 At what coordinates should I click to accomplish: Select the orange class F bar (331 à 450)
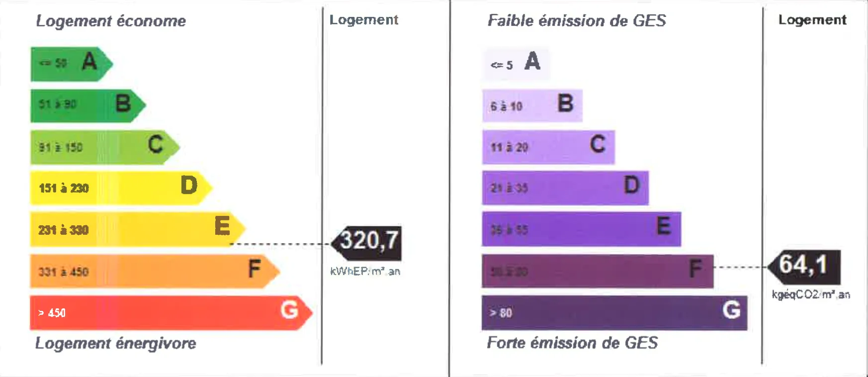pos(154,271)
